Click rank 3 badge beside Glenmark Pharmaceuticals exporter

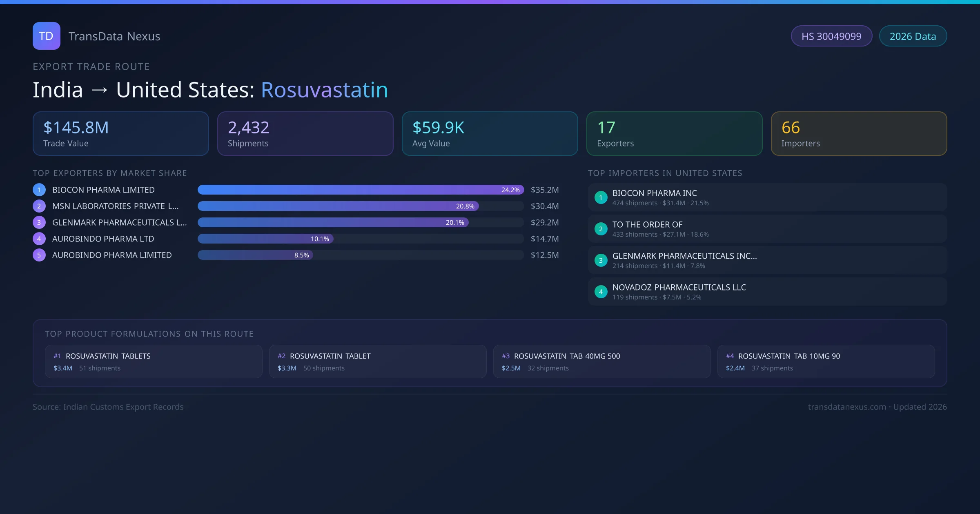[x=39, y=222]
